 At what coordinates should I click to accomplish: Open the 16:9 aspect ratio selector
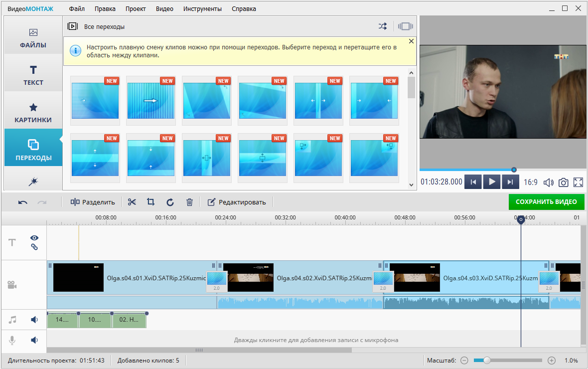[530, 183]
